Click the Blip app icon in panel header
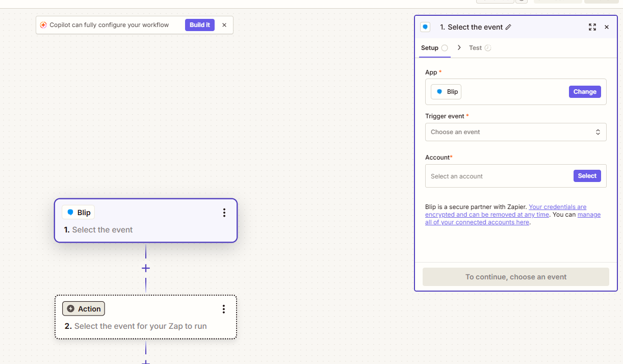The width and height of the screenshot is (623, 364). (425, 27)
